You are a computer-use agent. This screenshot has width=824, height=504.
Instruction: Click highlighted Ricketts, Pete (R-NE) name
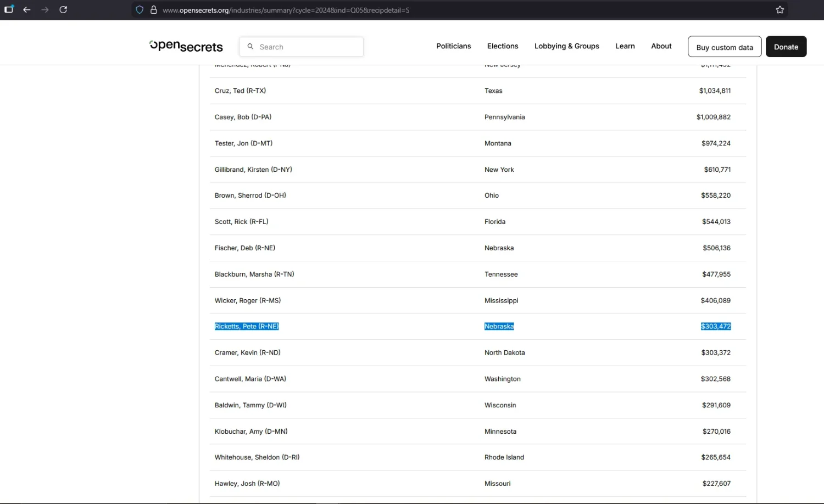point(247,327)
